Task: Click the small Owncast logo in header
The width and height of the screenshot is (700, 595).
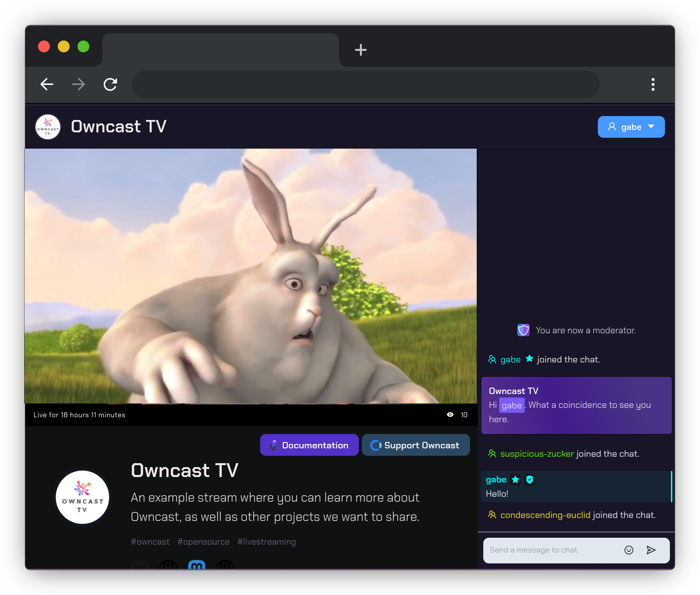Action: click(48, 127)
